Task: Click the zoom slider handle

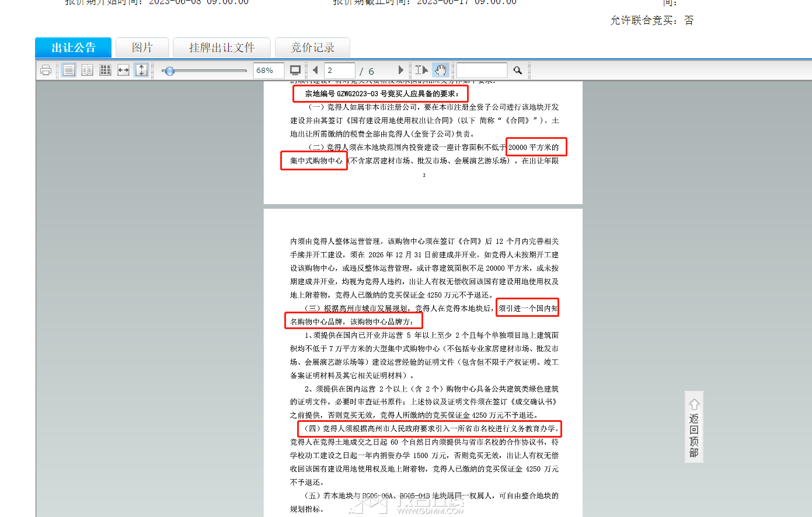Action: [x=169, y=71]
